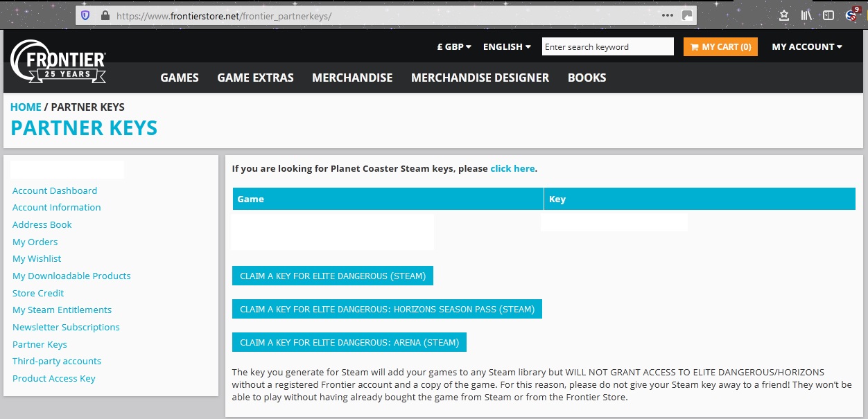Toggle the browser sidebar icon

click(828, 15)
